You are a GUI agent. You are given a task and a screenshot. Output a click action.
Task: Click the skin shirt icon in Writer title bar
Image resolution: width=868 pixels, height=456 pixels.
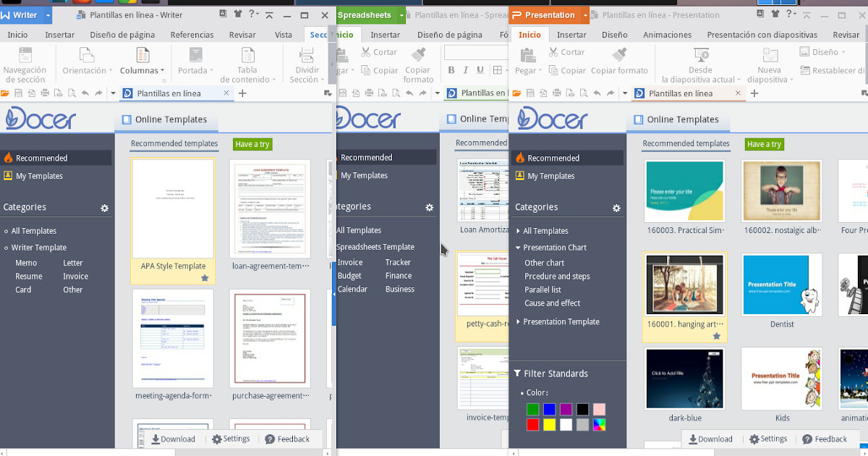(239, 14)
